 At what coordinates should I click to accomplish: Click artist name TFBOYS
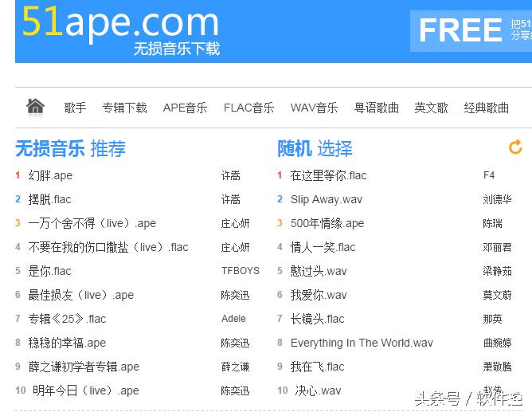pos(240,271)
